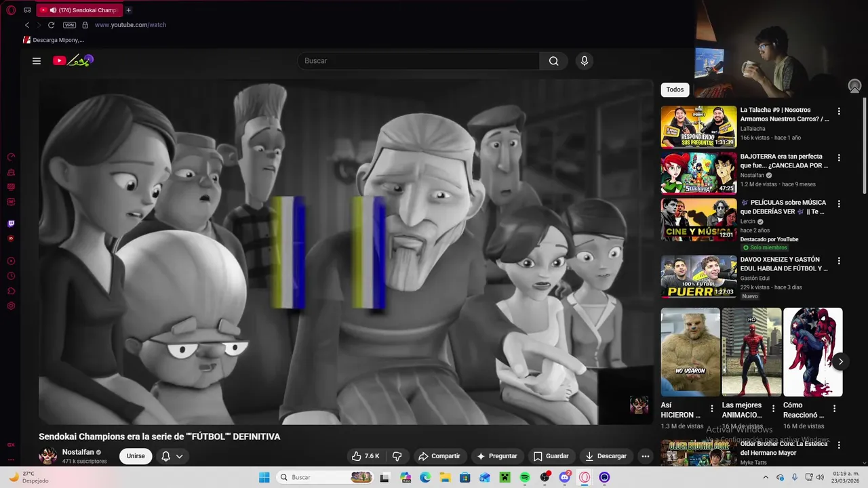Image resolution: width=868 pixels, height=488 pixels.
Task: Open options for DAVOO XENEIZE video
Action: click(x=839, y=260)
